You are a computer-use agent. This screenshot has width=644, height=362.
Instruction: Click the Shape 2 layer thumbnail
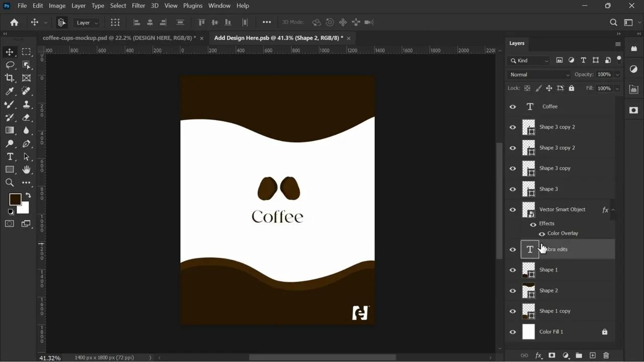529,291
